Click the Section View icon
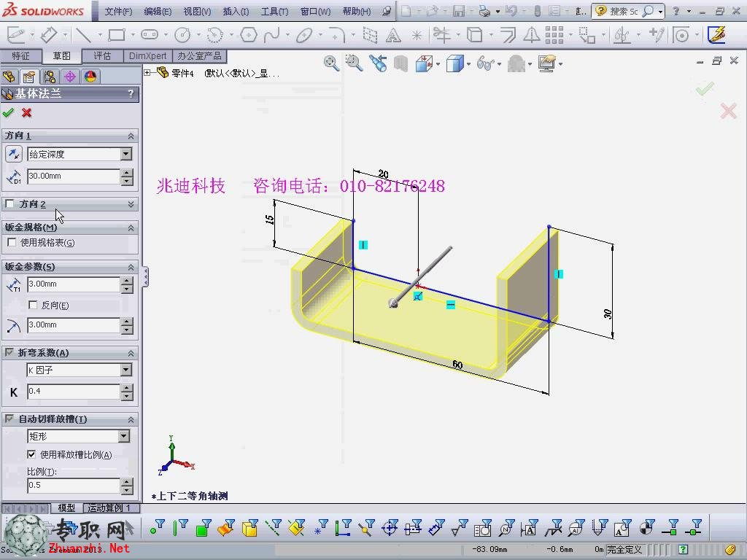 tap(400, 63)
